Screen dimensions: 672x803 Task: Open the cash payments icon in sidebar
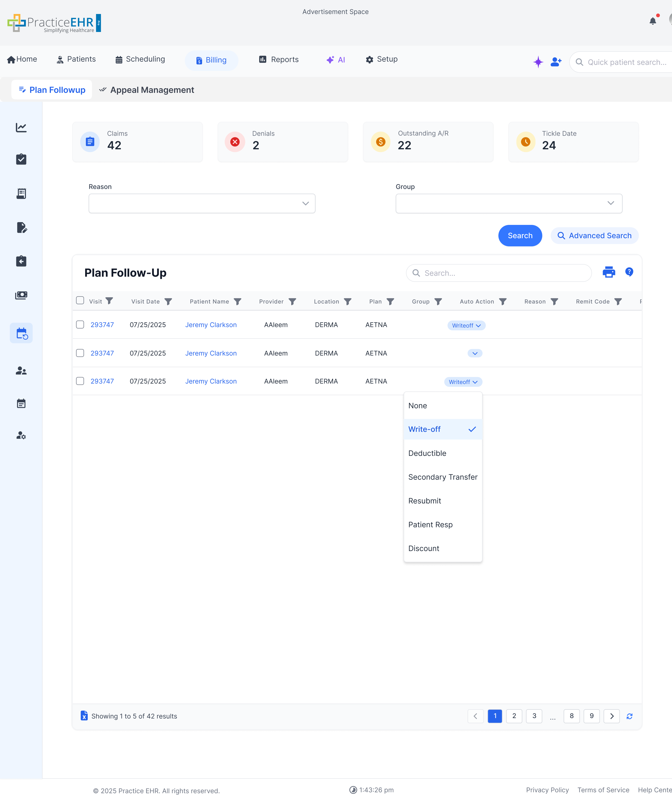[21, 295]
